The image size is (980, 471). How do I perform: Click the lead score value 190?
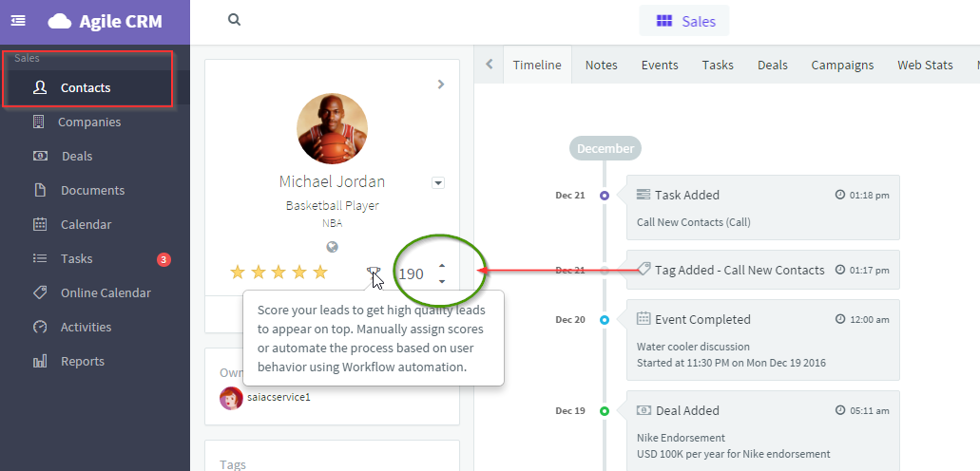point(412,273)
